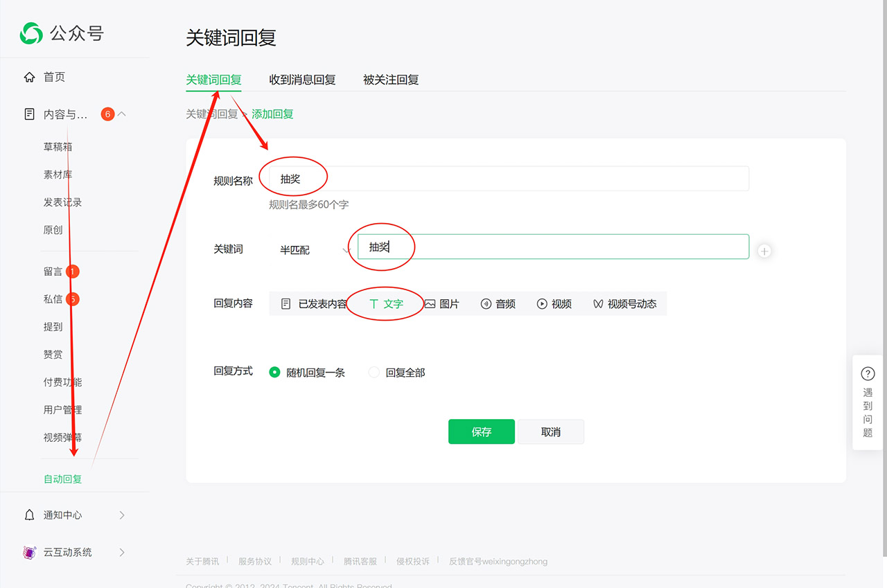Click the green 保存 button
The image size is (887, 588).
click(481, 431)
